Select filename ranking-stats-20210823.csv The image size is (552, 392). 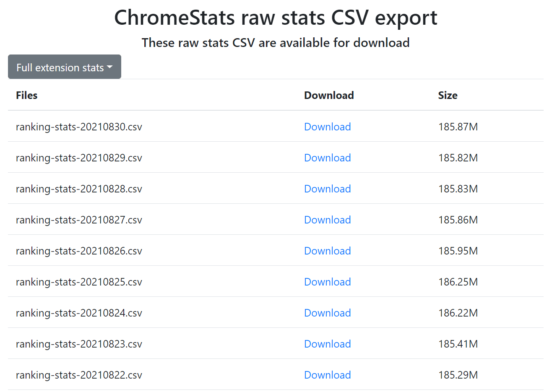[79, 344]
